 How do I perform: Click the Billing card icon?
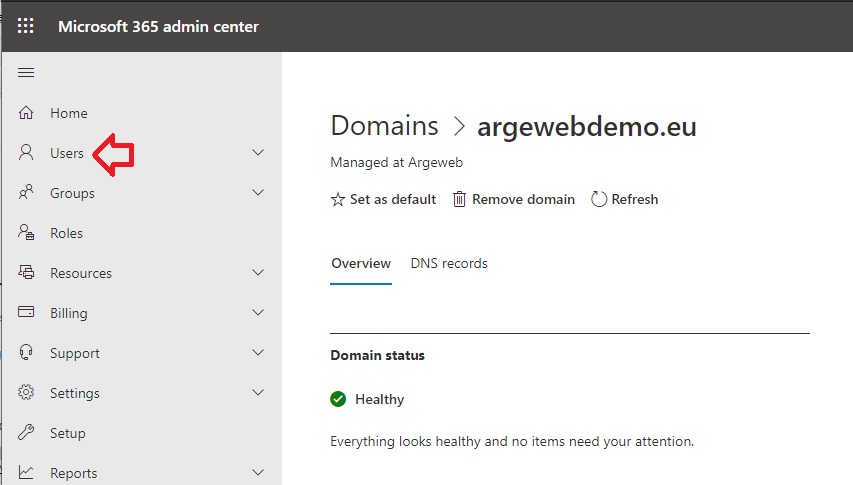[x=26, y=312]
